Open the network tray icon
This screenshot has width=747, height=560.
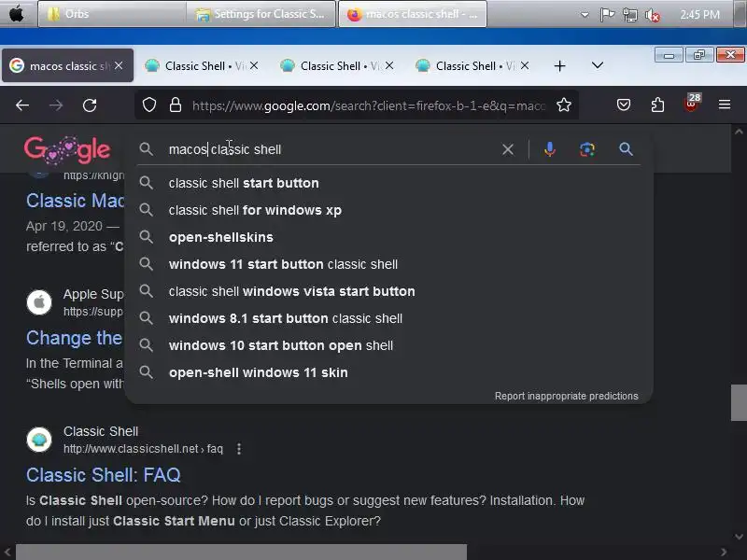coord(629,15)
